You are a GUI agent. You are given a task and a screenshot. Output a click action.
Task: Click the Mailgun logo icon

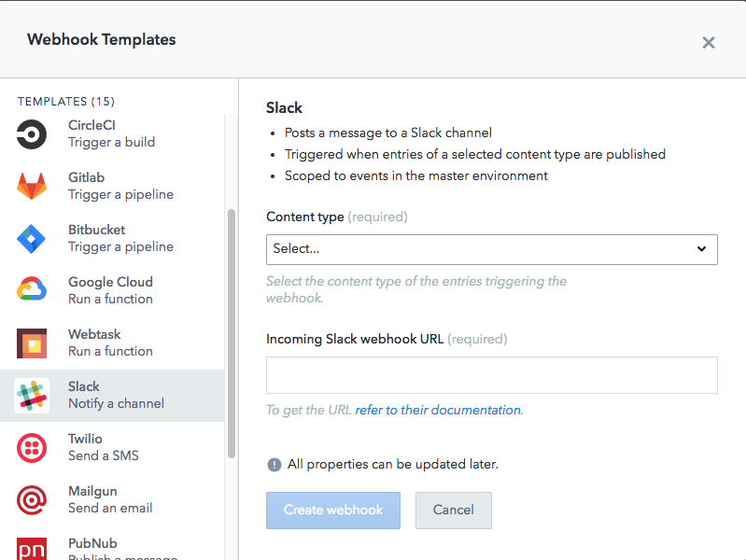pyautogui.click(x=32, y=500)
